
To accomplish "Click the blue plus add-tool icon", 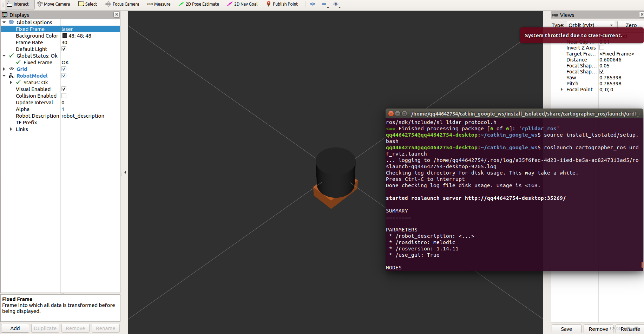I will [x=313, y=4].
